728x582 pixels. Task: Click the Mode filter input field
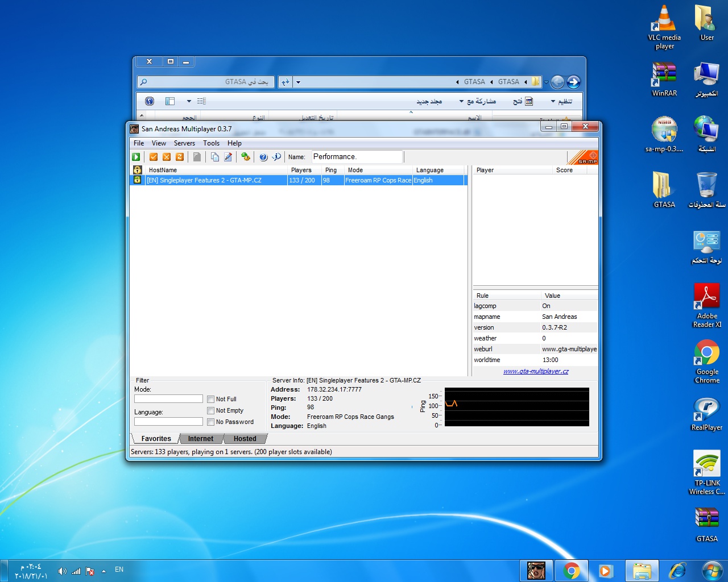tap(168, 399)
